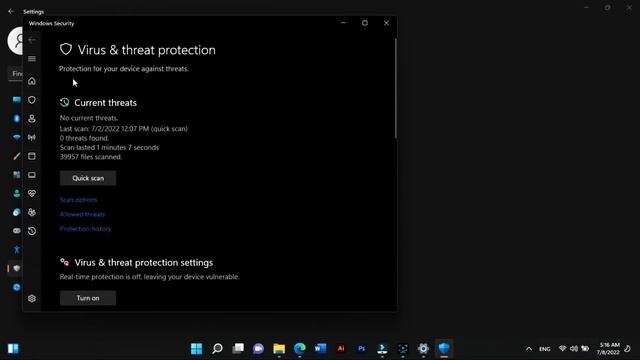The height and width of the screenshot is (360, 640).
Task: Click the Virus & threat protection settings heading
Action: coord(144,262)
